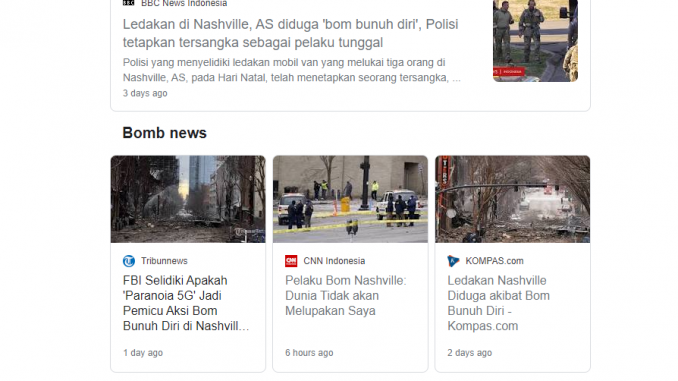Click the KOMPAS.com logo icon
The height and width of the screenshot is (381, 678).
coord(453,261)
